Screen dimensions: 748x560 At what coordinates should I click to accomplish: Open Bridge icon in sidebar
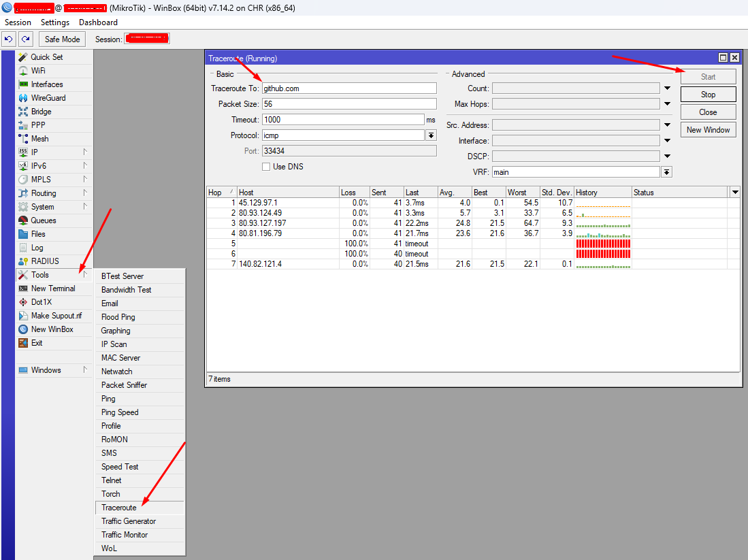click(x=23, y=112)
